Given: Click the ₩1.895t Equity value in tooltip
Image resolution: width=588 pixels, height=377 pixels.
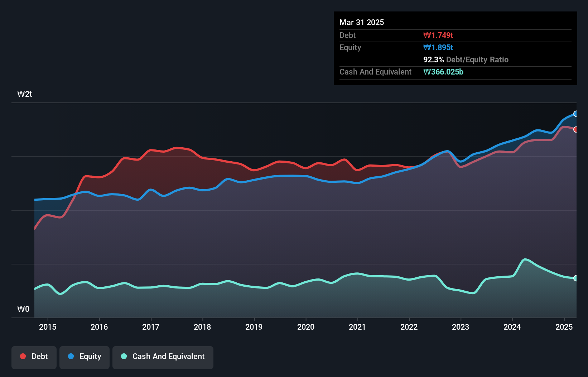Looking at the screenshot, I should click(x=438, y=47).
